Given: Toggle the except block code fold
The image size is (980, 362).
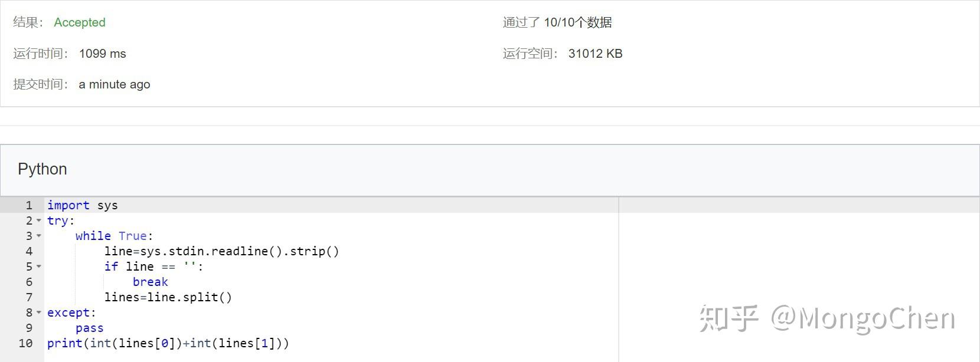Looking at the screenshot, I should click(x=39, y=312).
